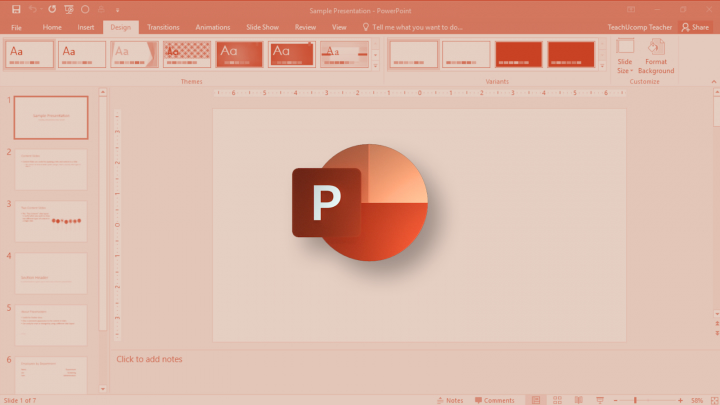
Task: Click the zoom slider handle
Action: 635,400
